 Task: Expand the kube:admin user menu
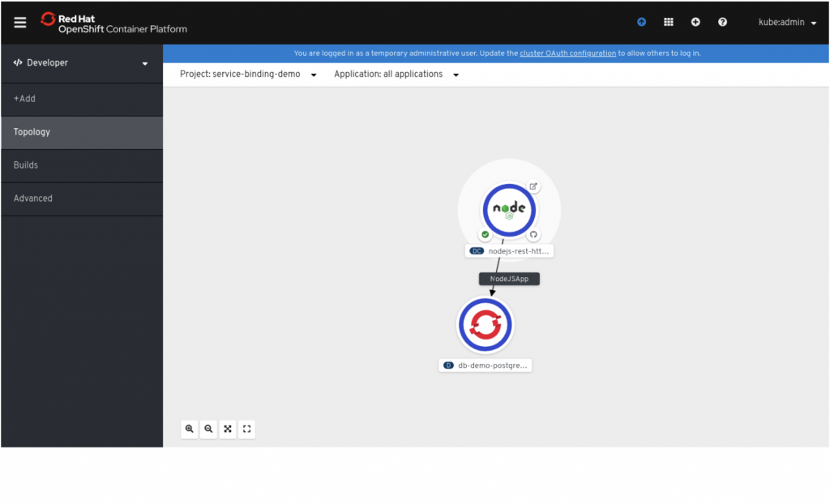point(787,23)
